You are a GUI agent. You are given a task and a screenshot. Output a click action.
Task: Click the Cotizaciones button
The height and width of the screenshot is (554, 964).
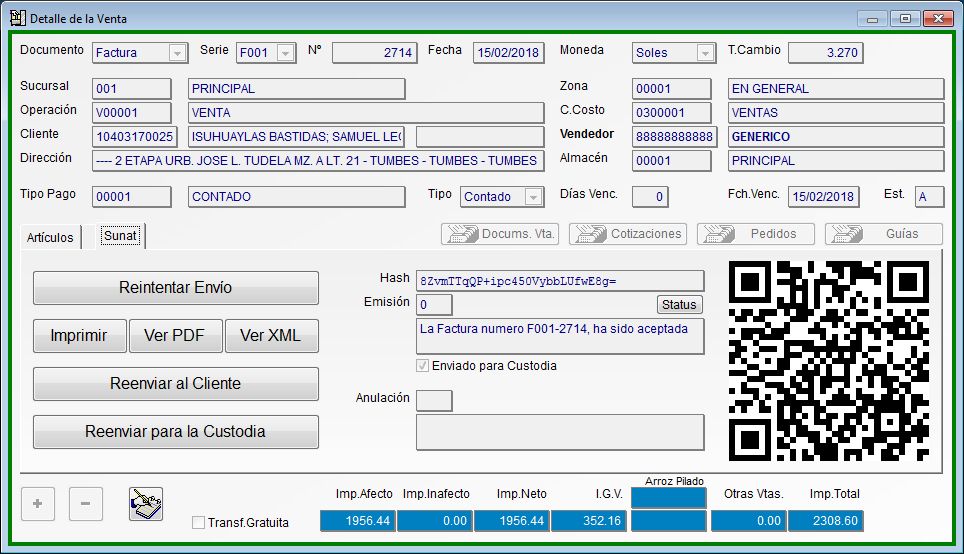point(628,234)
